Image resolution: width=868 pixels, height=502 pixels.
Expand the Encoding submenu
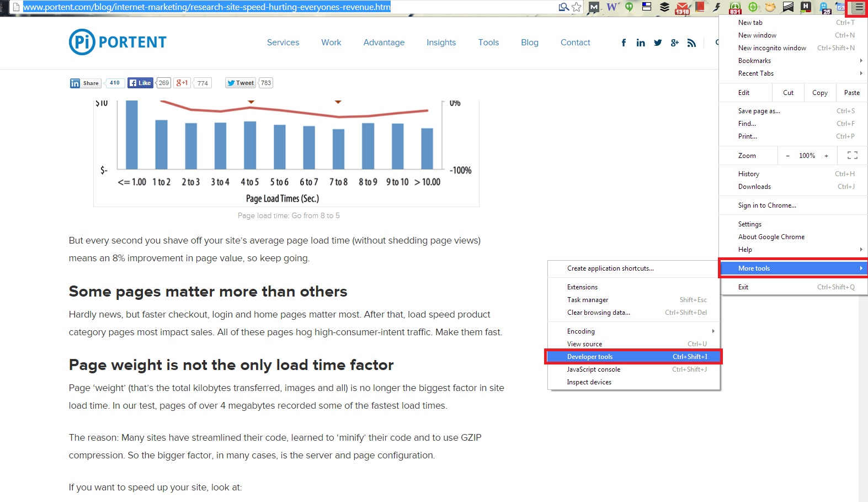(635, 331)
